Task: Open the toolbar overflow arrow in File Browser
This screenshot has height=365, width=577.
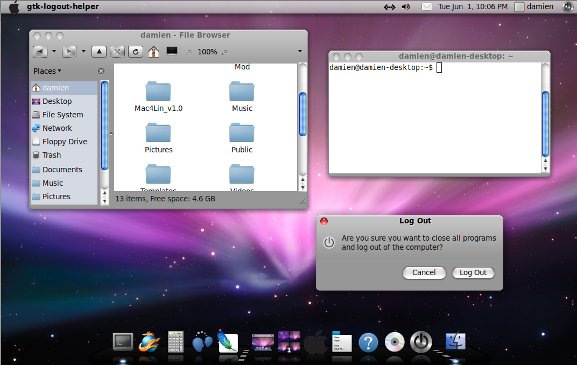Action: 300,51
